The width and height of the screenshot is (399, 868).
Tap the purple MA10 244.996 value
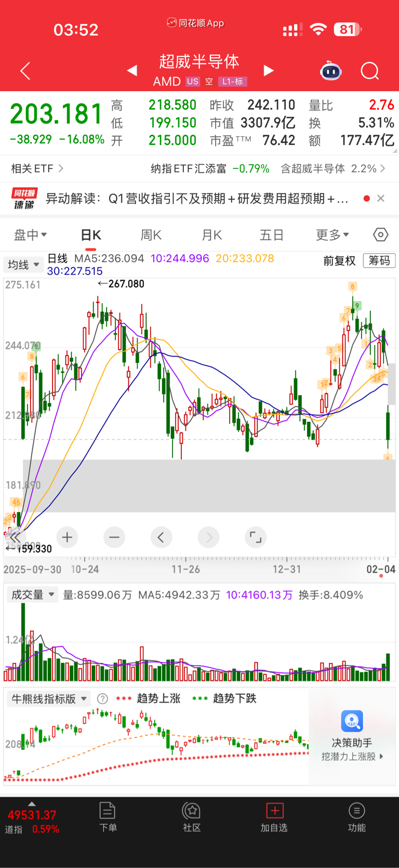[180, 258]
